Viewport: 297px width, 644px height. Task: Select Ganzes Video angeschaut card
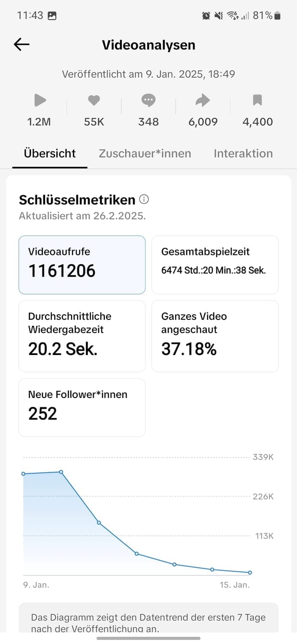pos(215,336)
